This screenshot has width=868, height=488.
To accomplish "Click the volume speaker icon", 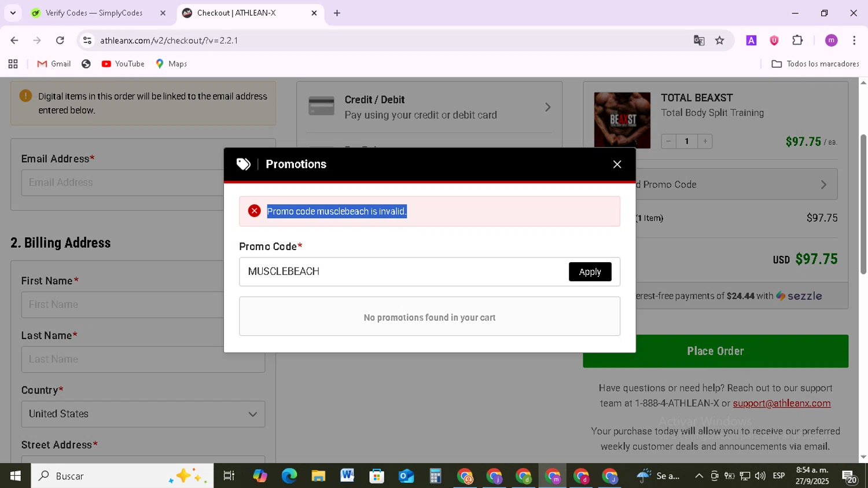I will pos(760,476).
